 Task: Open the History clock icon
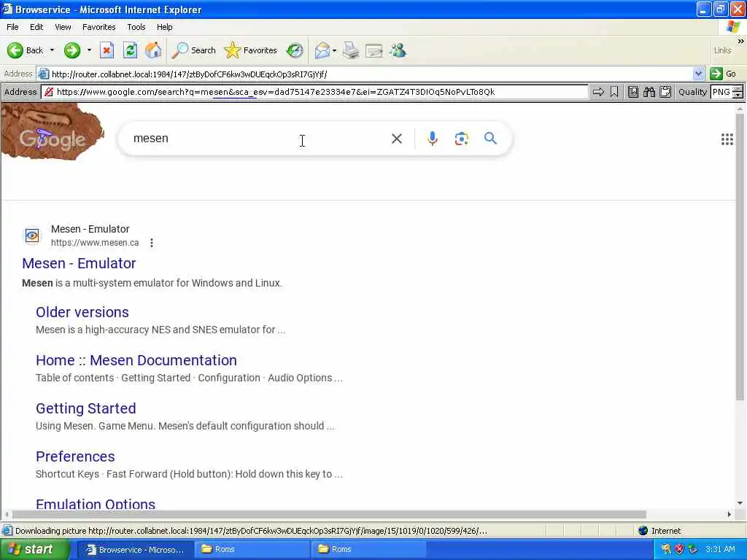tap(295, 50)
